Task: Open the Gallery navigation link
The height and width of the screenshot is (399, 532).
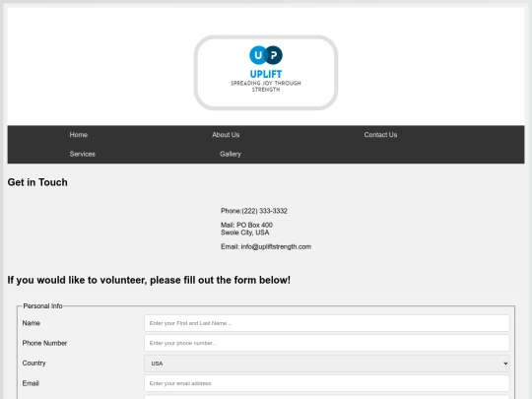Action: click(231, 154)
